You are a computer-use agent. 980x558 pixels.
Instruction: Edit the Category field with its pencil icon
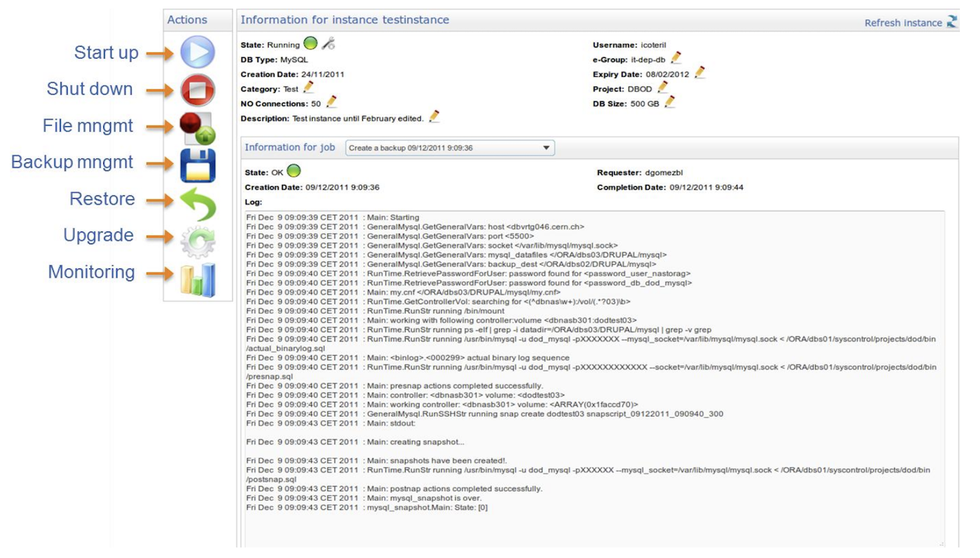click(307, 86)
